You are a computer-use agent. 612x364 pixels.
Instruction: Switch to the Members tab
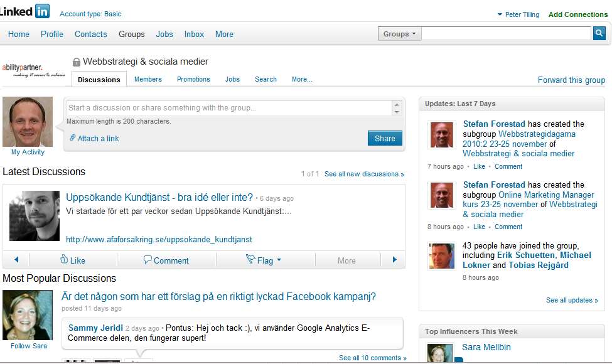click(148, 79)
